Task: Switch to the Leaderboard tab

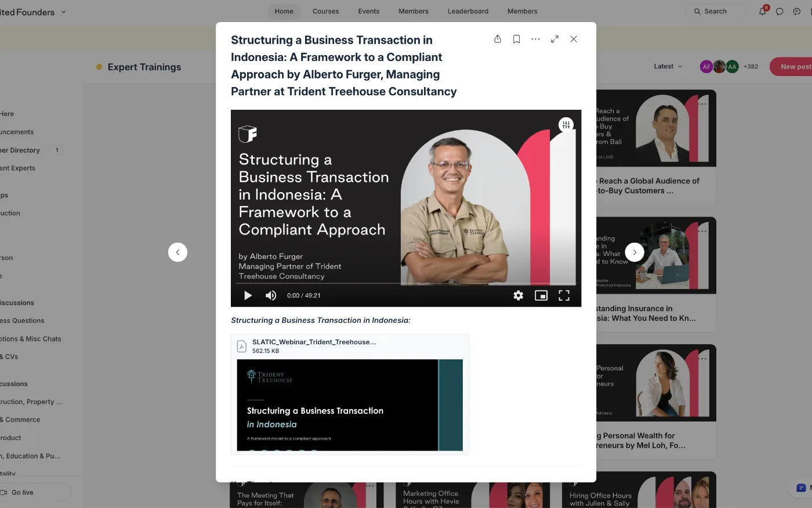Action: (x=467, y=11)
